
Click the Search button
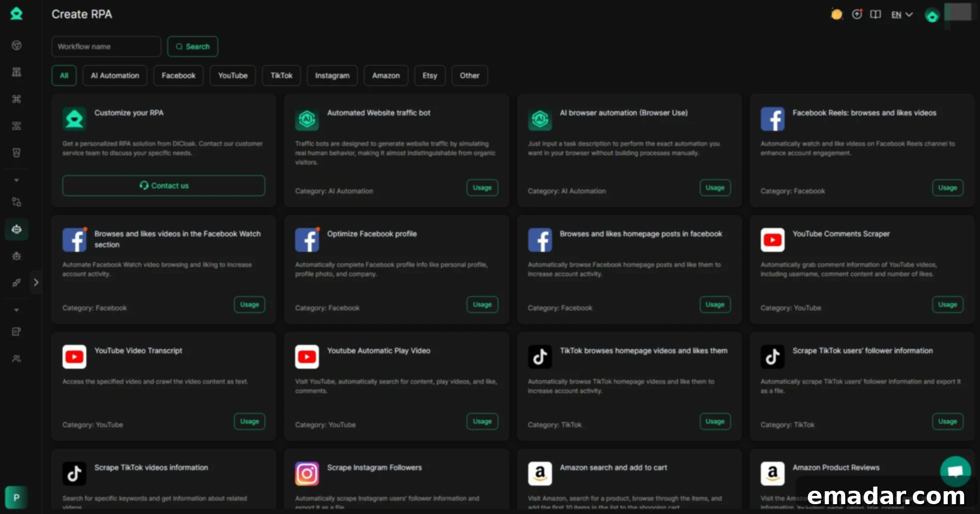[x=192, y=47]
